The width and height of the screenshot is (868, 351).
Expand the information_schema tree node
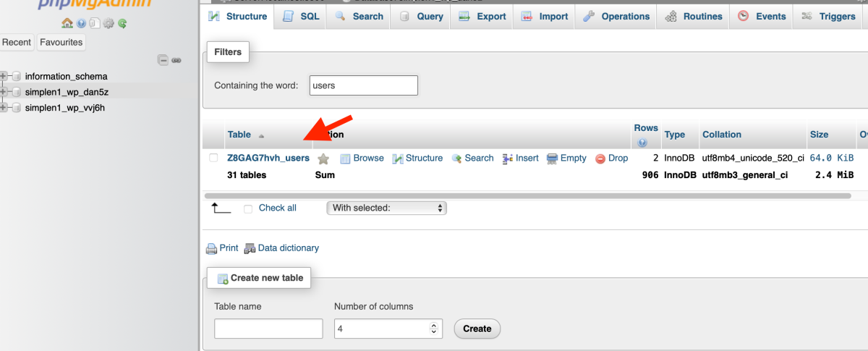4,76
